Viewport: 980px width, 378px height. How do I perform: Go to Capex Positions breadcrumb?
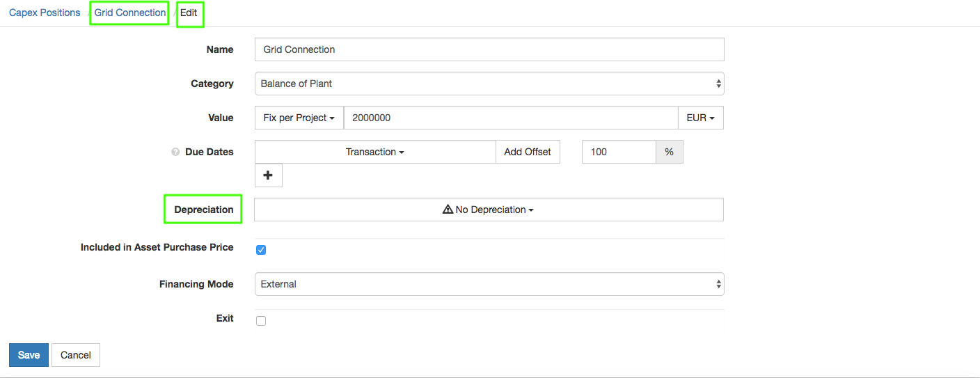(x=45, y=13)
